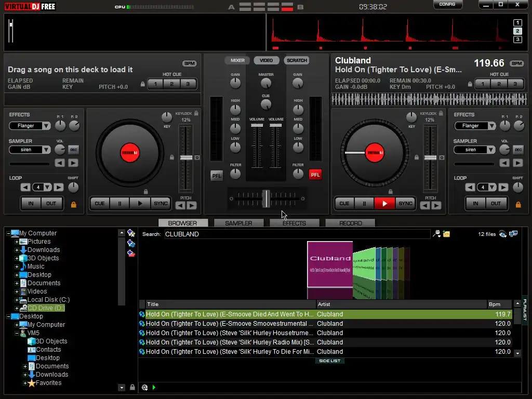Click green play arrow at browser bottom
The image size is (532, 399).
click(x=154, y=387)
